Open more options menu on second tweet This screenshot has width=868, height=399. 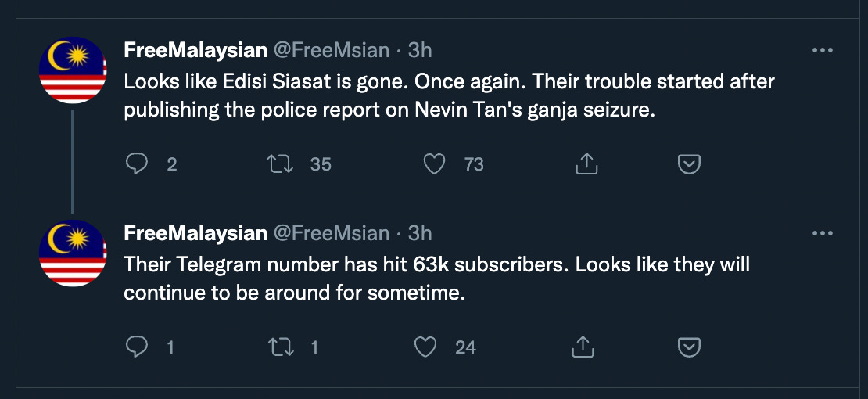[x=822, y=233]
